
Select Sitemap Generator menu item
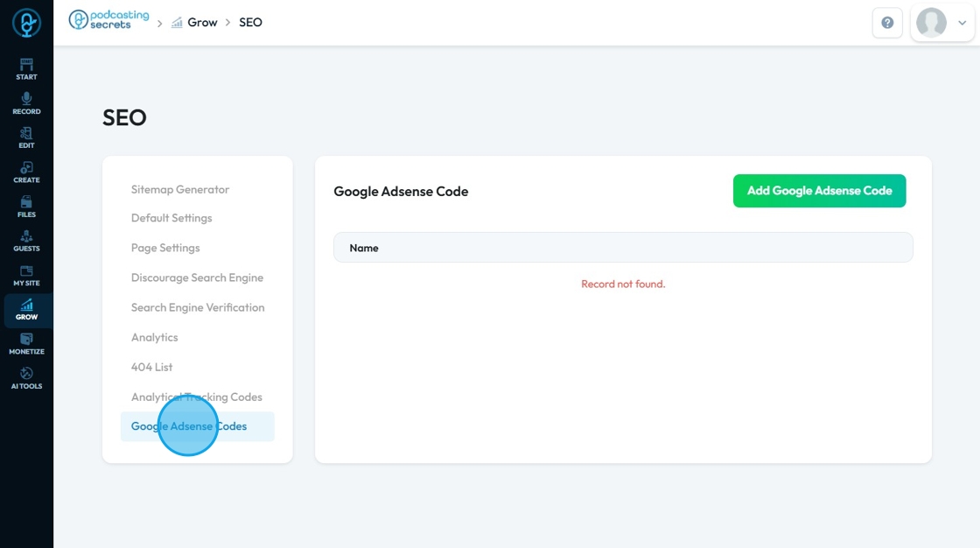pyautogui.click(x=180, y=189)
